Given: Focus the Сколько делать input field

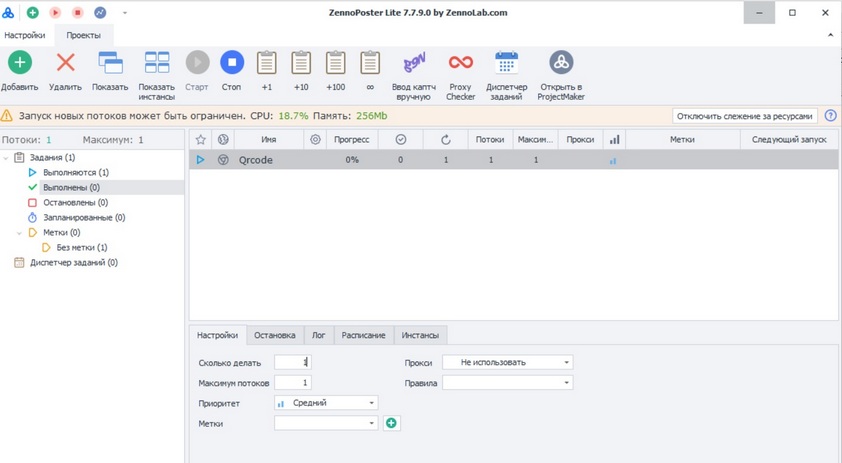Looking at the screenshot, I should pyautogui.click(x=292, y=362).
